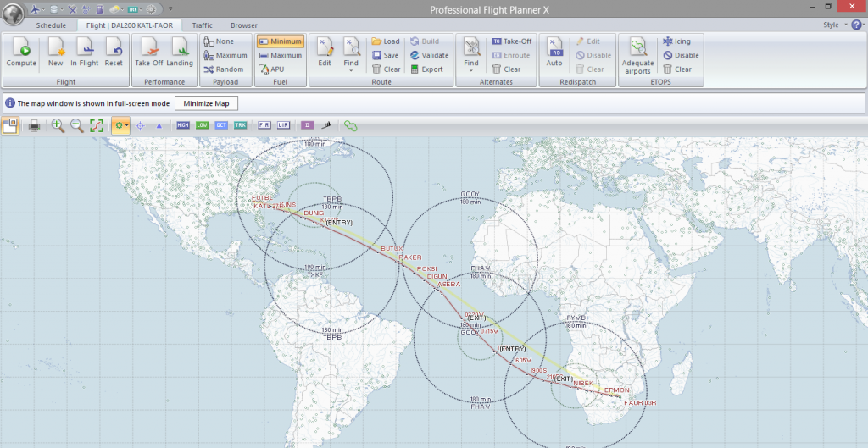The width and height of the screenshot is (868, 448).
Task: Toggle ETOPS Icing option
Action: click(676, 41)
